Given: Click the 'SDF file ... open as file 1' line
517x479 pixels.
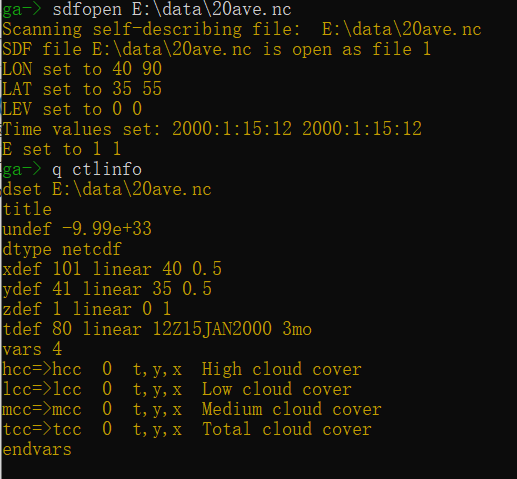Looking at the screenshot, I should (x=216, y=49).
